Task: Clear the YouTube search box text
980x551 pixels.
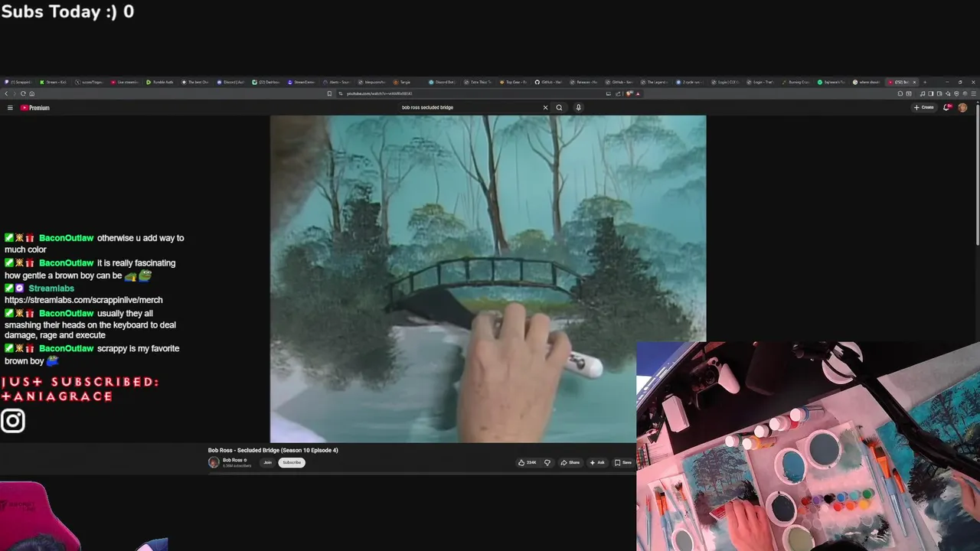Action: coord(545,107)
